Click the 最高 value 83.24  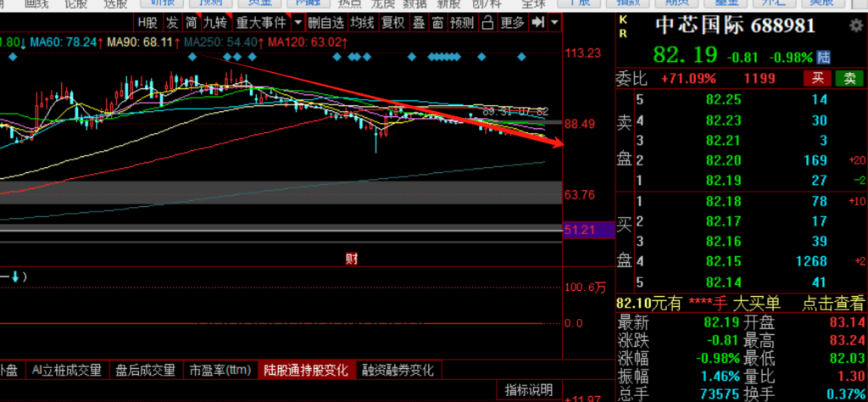(847, 340)
